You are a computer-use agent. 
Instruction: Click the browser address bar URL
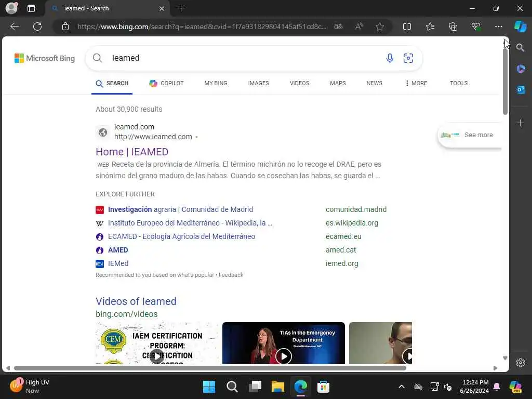tap(202, 26)
